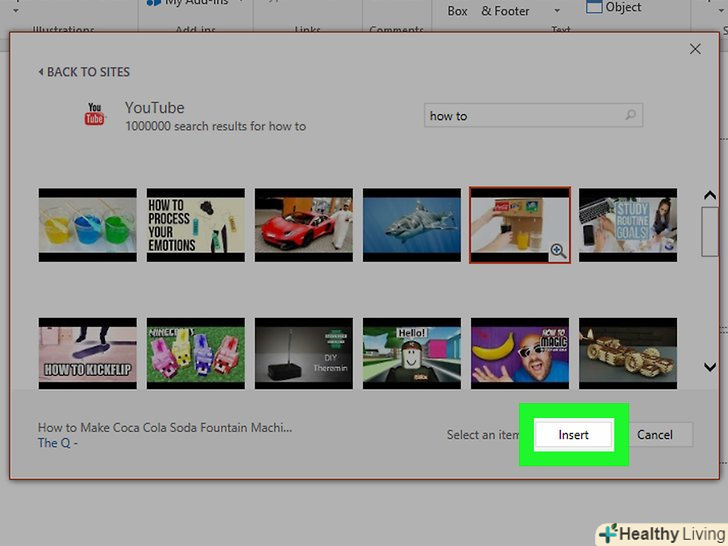Open The Q channel link
Viewport: 728px width, 546px height.
click(57, 443)
